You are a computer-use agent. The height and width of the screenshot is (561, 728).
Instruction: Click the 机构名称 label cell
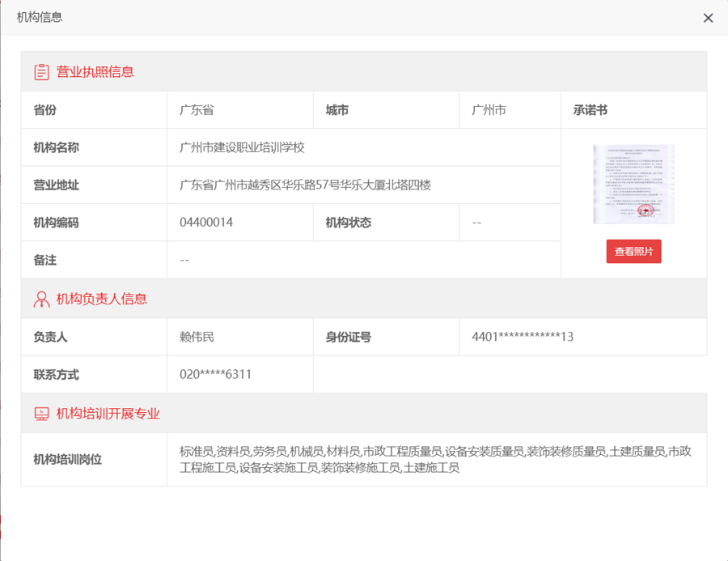point(94,148)
